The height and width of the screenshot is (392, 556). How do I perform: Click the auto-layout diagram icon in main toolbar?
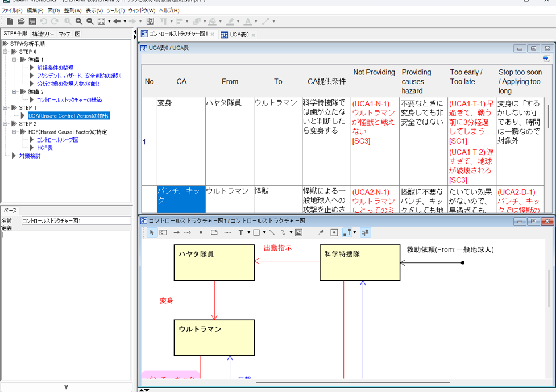(x=150, y=21)
